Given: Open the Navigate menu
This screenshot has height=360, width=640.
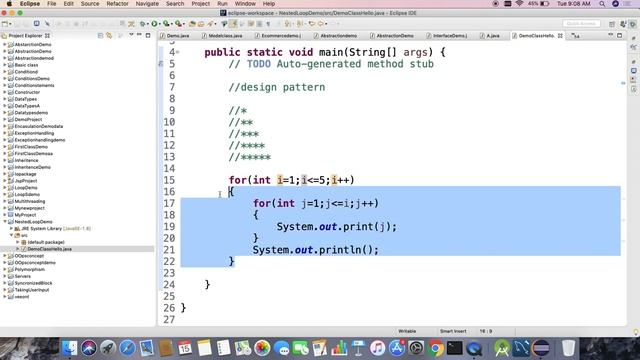Looking at the screenshot, I should [x=147, y=4].
